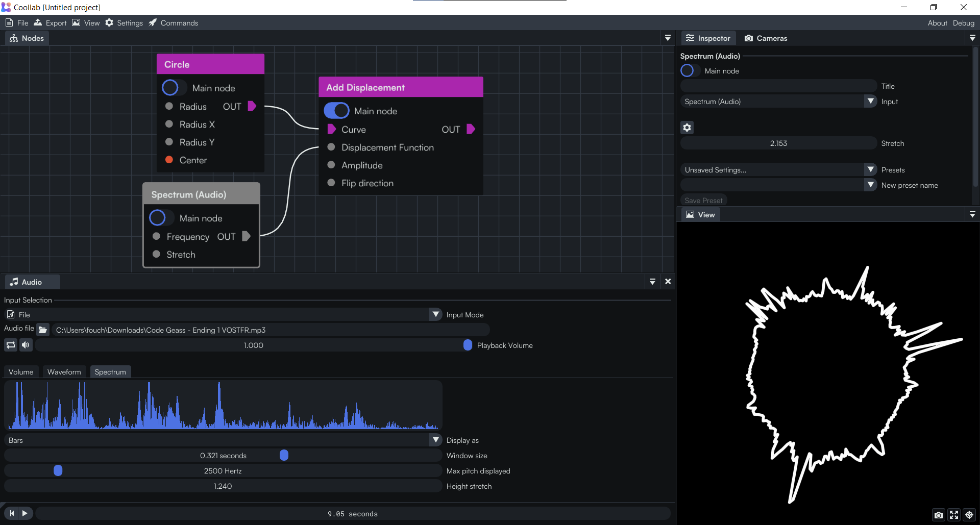Click the Save Preset button
The width and height of the screenshot is (980, 525).
pos(703,201)
